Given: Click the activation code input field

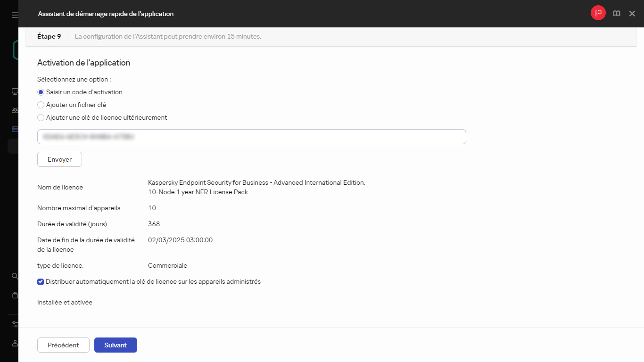Looking at the screenshot, I should 251,136.
